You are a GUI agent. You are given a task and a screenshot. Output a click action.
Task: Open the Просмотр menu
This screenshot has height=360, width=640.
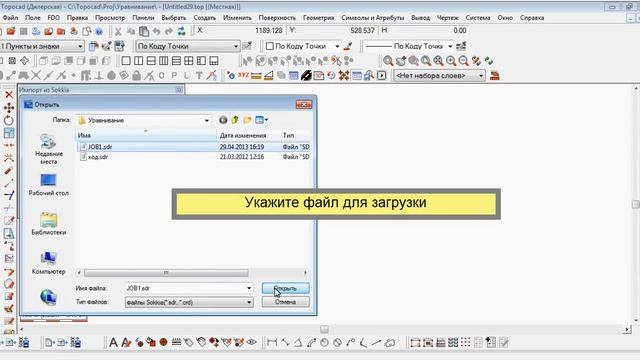pyautogui.click(x=110, y=18)
